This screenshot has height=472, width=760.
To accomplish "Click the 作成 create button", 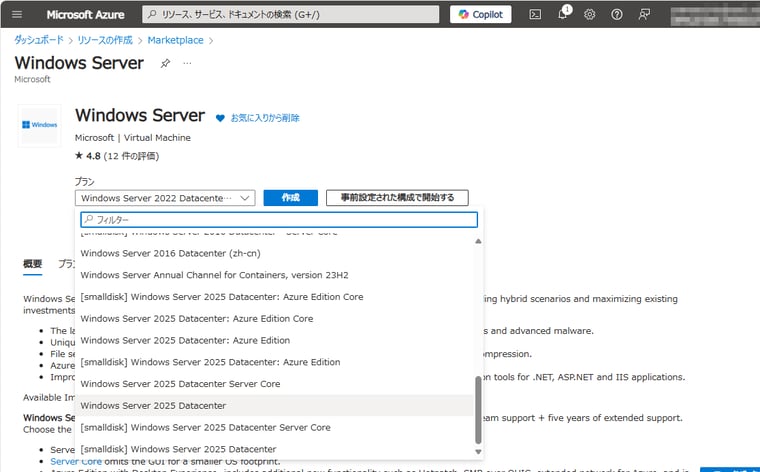I will [x=290, y=197].
